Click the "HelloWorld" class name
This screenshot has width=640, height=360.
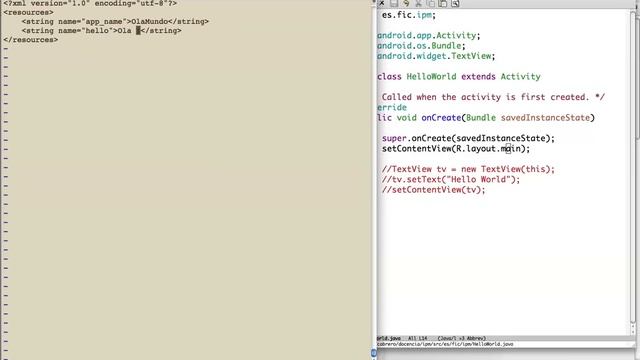click(x=431, y=77)
